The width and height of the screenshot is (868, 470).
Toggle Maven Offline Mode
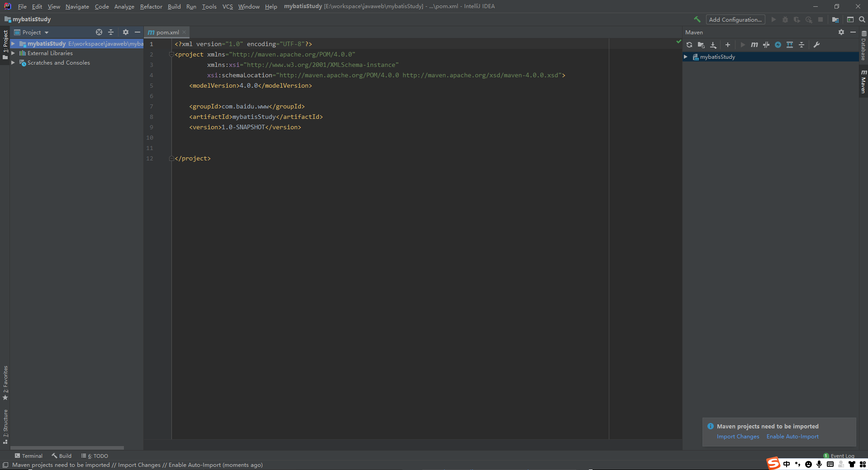coord(778,45)
